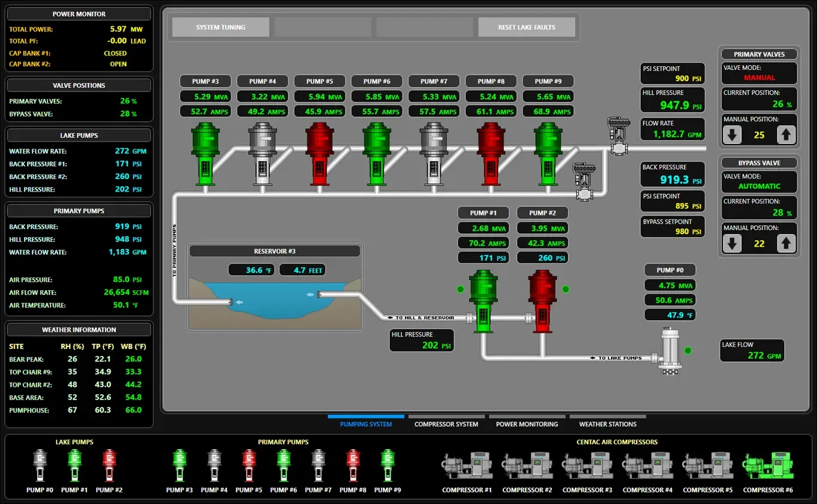The width and height of the screenshot is (817, 504).
Task: Open COMPRESSOR #6 via its green icon
Action: pyautogui.click(x=767, y=464)
